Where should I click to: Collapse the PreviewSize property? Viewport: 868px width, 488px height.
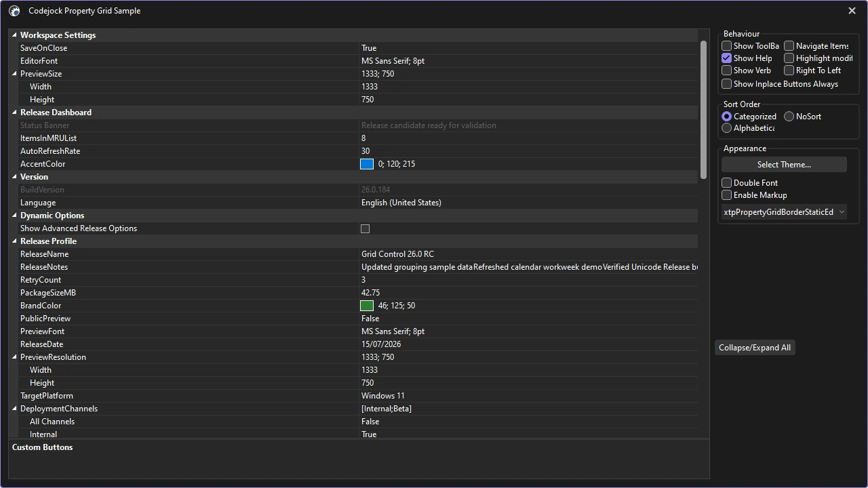[x=14, y=74]
